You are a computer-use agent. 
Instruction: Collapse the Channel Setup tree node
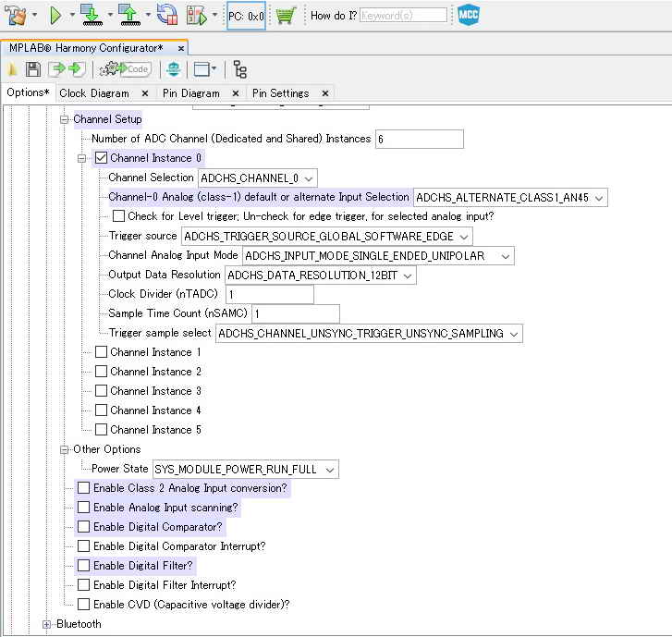point(65,119)
